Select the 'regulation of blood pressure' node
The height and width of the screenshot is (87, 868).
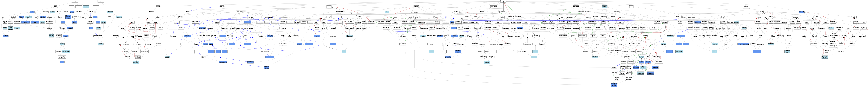[462, 36]
